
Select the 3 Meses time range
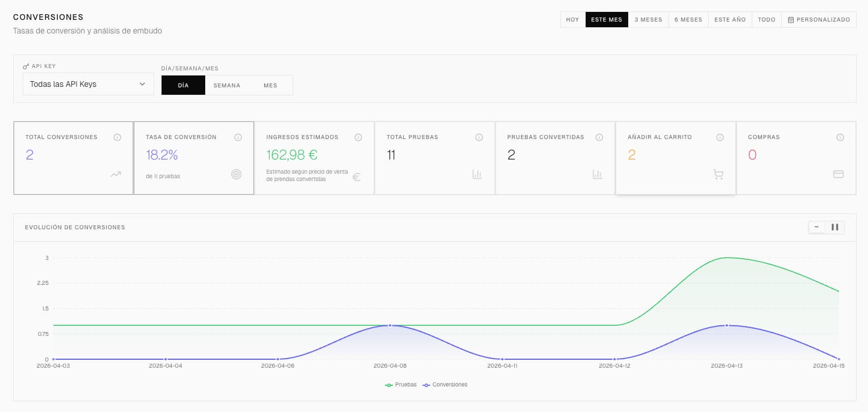coord(648,19)
